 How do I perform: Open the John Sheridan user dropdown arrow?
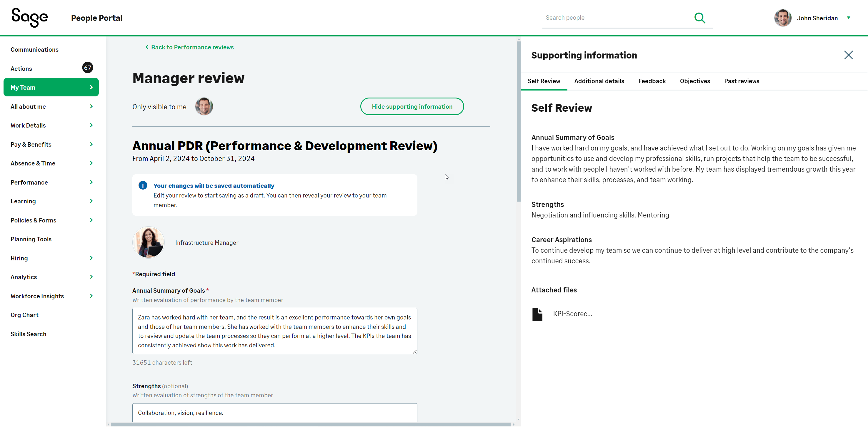pyautogui.click(x=849, y=18)
